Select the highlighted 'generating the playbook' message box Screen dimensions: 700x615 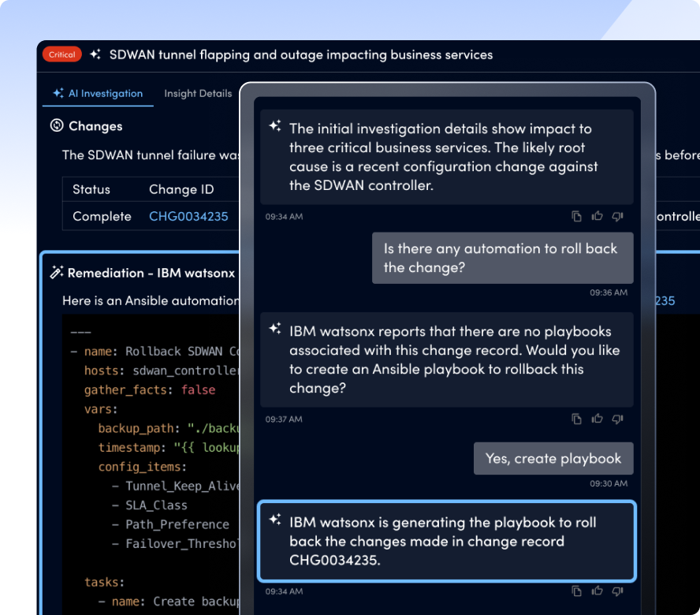pos(447,541)
